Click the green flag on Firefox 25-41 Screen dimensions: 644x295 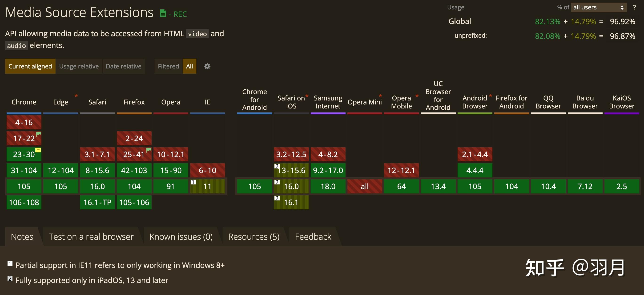click(149, 150)
